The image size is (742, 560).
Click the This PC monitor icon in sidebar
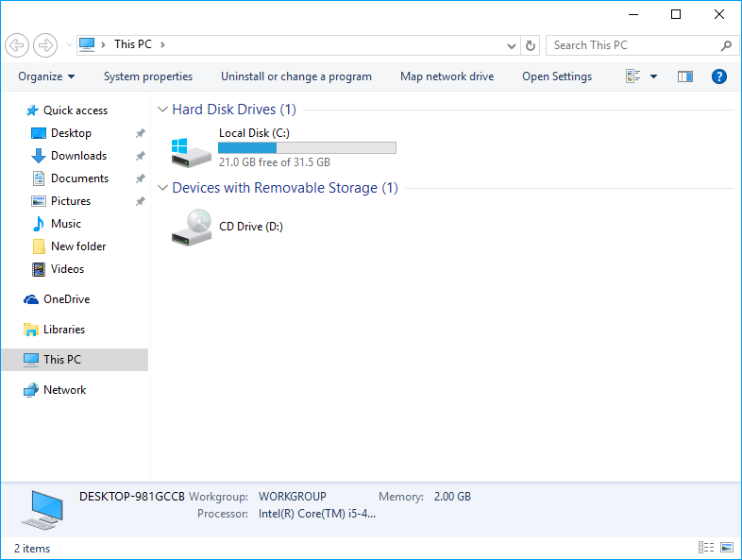pyautogui.click(x=31, y=360)
